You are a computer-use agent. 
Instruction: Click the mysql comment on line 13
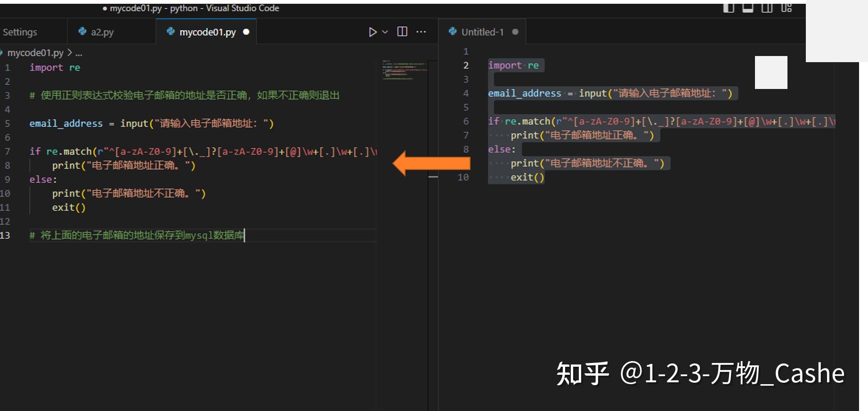(137, 235)
